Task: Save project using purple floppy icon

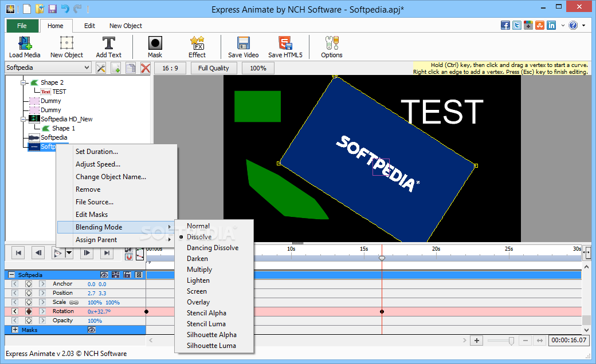Action: (52, 9)
